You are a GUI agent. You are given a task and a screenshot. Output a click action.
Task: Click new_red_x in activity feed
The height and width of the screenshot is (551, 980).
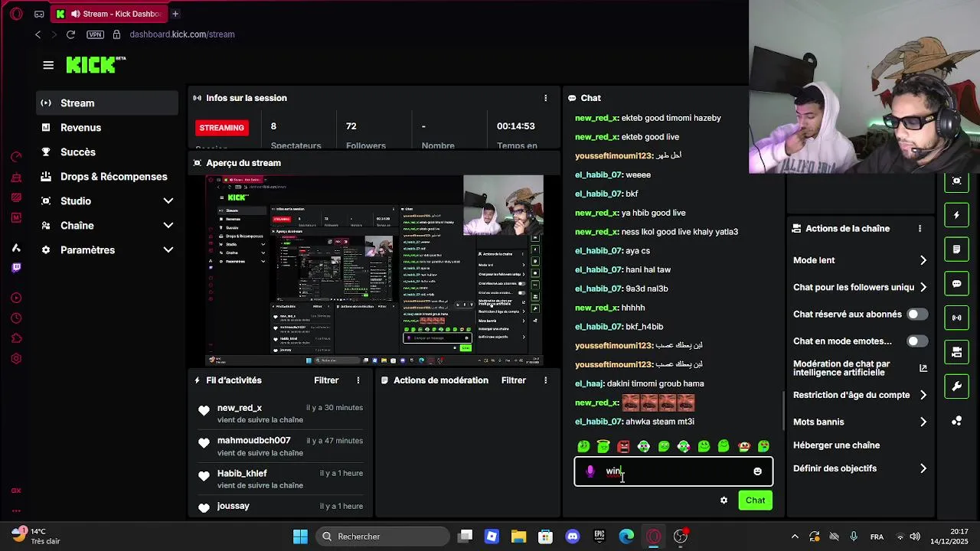click(240, 408)
